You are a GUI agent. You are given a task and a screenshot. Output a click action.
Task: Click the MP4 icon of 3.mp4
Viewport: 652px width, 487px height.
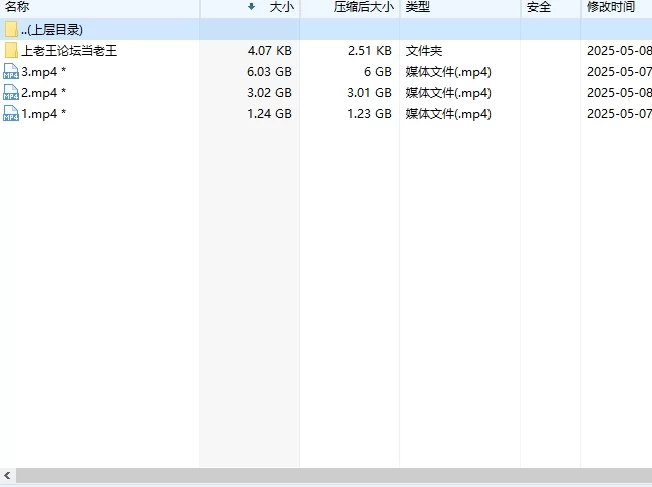(11, 72)
